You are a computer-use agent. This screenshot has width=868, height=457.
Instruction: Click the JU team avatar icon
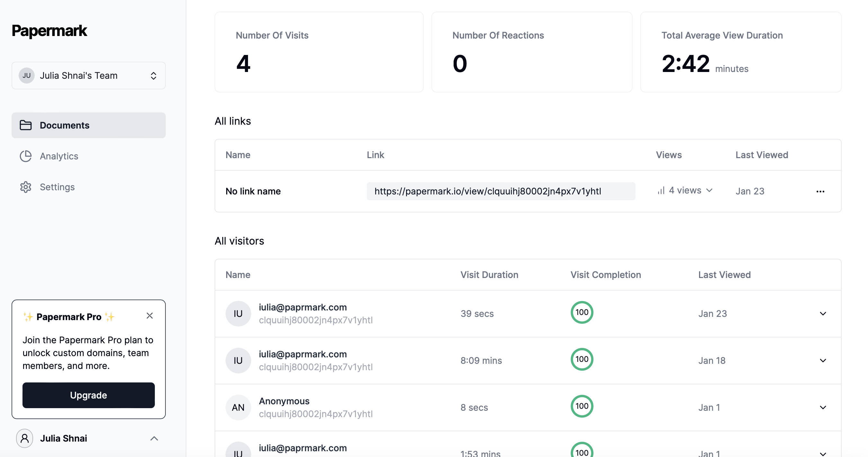[x=27, y=76]
